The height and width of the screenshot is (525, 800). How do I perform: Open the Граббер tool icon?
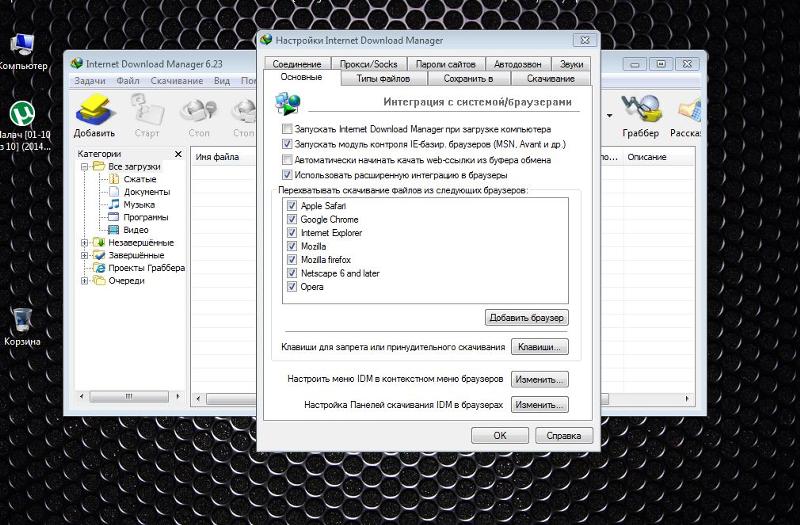(x=641, y=116)
